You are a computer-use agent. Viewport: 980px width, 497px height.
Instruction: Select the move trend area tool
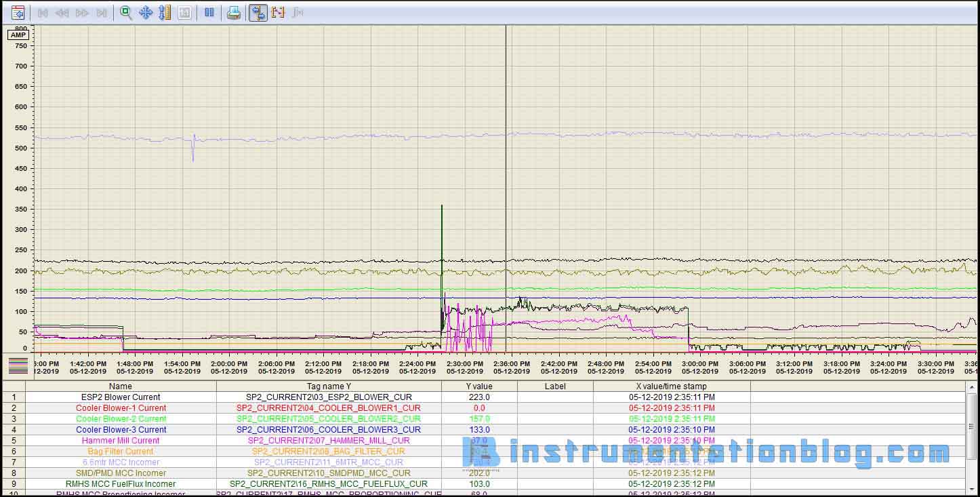(x=146, y=13)
